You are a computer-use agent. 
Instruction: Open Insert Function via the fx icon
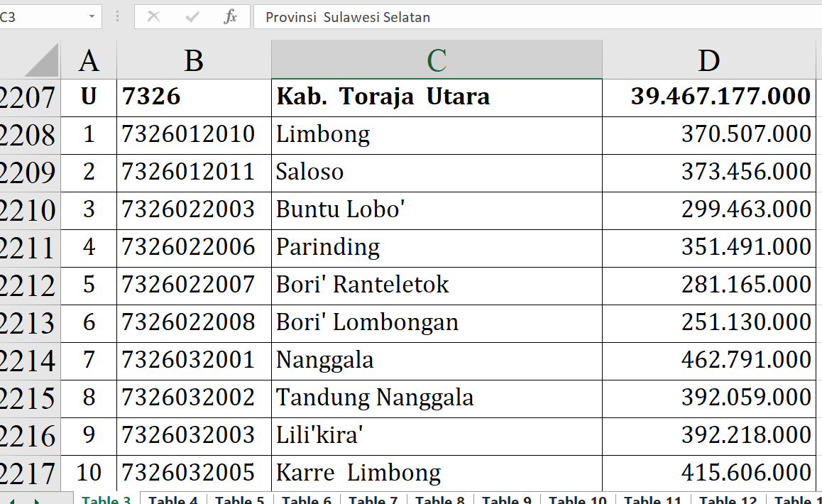point(230,17)
